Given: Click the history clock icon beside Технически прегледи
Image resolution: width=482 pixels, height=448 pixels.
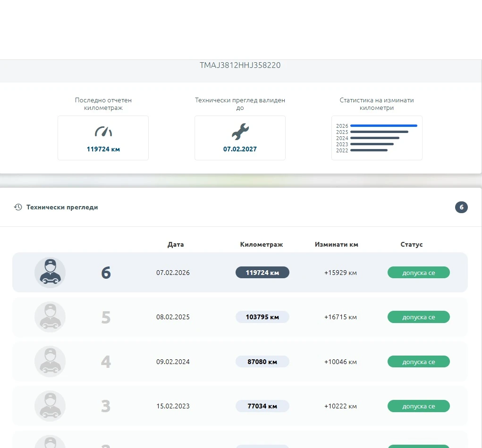Looking at the screenshot, I should [18, 207].
